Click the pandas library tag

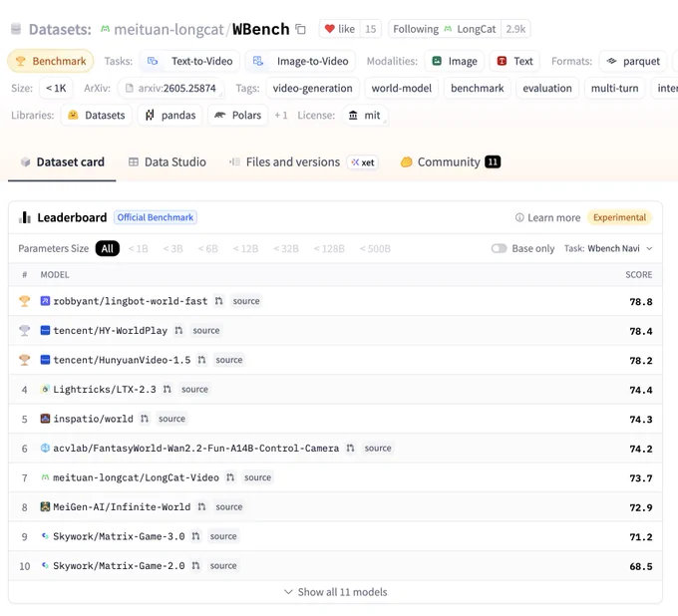(169, 115)
